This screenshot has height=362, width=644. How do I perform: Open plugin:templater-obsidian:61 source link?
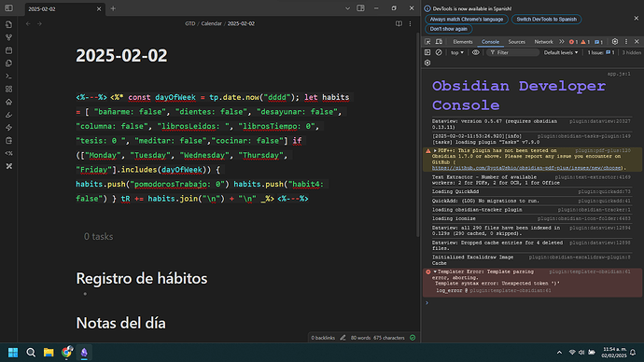click(x=590, y=271)
